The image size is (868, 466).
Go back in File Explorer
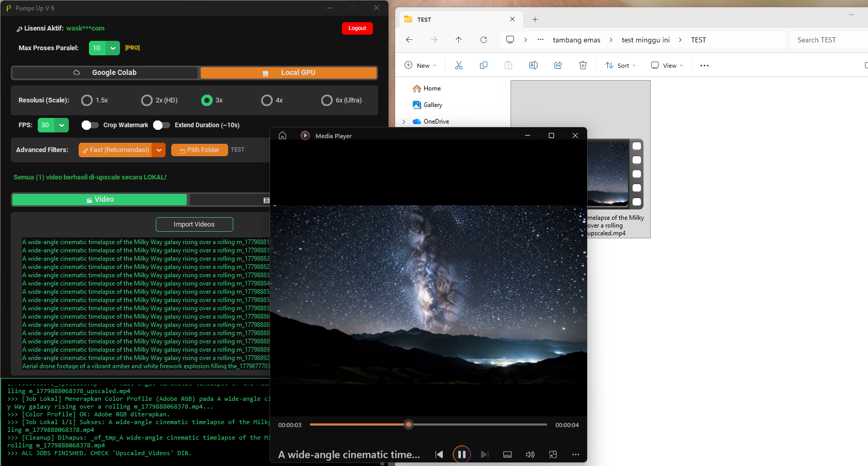[409, 40]
